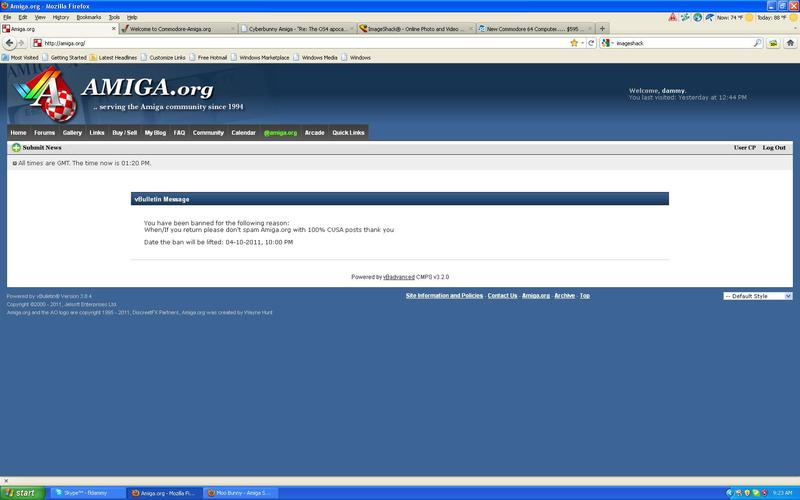The height and width of the screenshot is (500, 800).
Task: Click the vBadvanced link in footer
Action: click(x=399, y=277)
